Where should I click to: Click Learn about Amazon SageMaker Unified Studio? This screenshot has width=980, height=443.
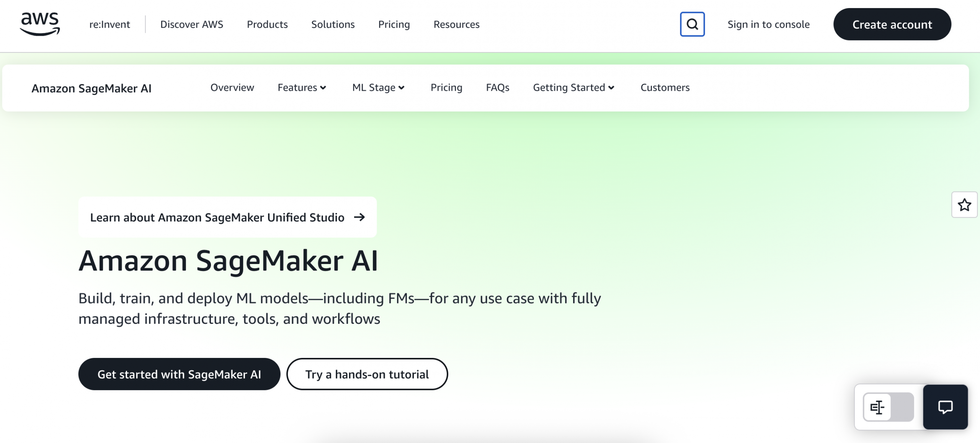click(x=217, y=217)
